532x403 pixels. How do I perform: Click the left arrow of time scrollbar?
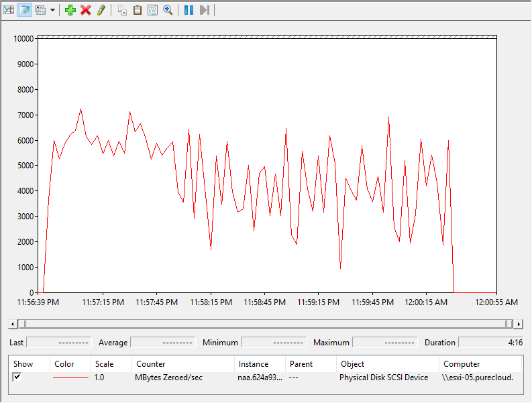coord(13,324)
